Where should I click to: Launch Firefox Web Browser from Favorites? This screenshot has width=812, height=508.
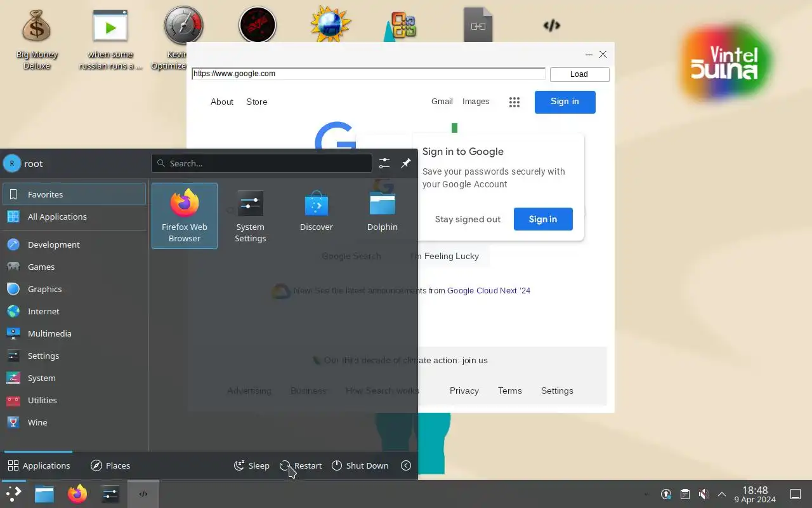pyautogui.click(x=185, y=216)
